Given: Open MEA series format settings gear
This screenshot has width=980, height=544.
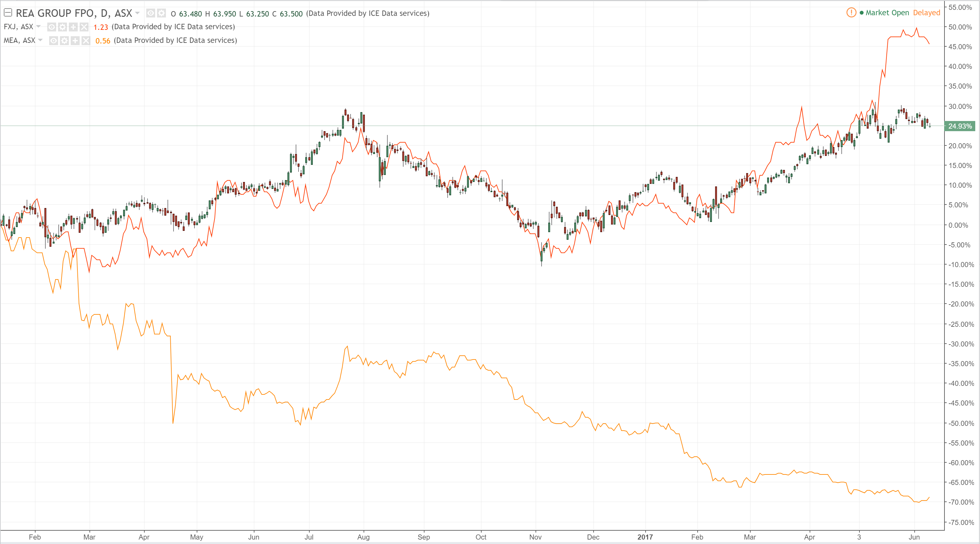Looking at the screenshot, I should click(x=64, y=41).
